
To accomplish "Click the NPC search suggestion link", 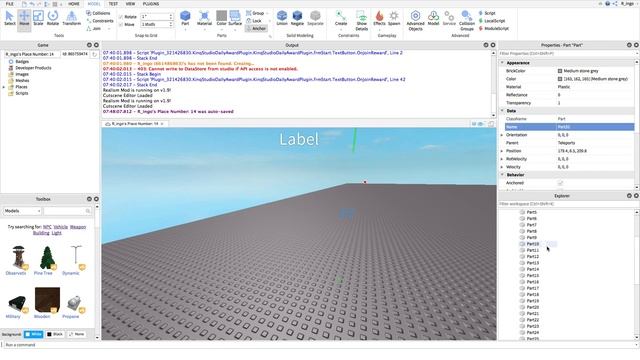I will click(47, 227).
